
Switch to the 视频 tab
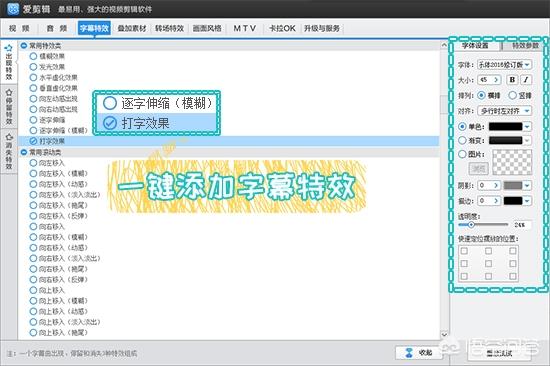[x=19, y=28]
